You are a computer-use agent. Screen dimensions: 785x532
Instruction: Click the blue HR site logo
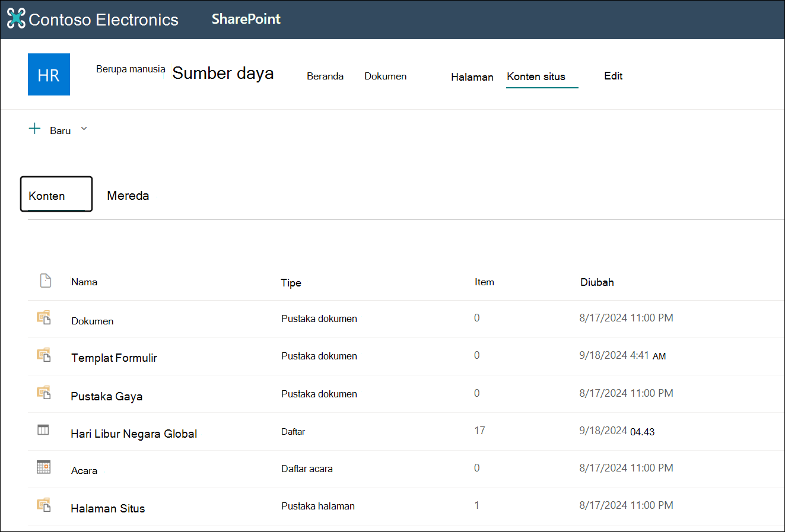pos(49,74)
